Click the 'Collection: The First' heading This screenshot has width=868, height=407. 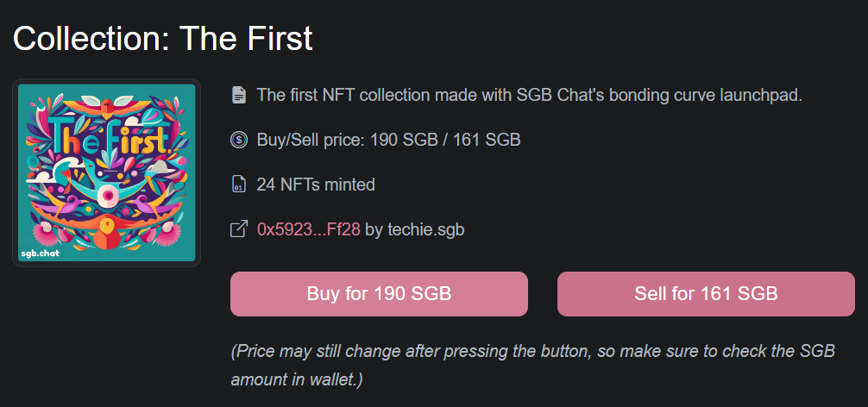tap(163, 38)
